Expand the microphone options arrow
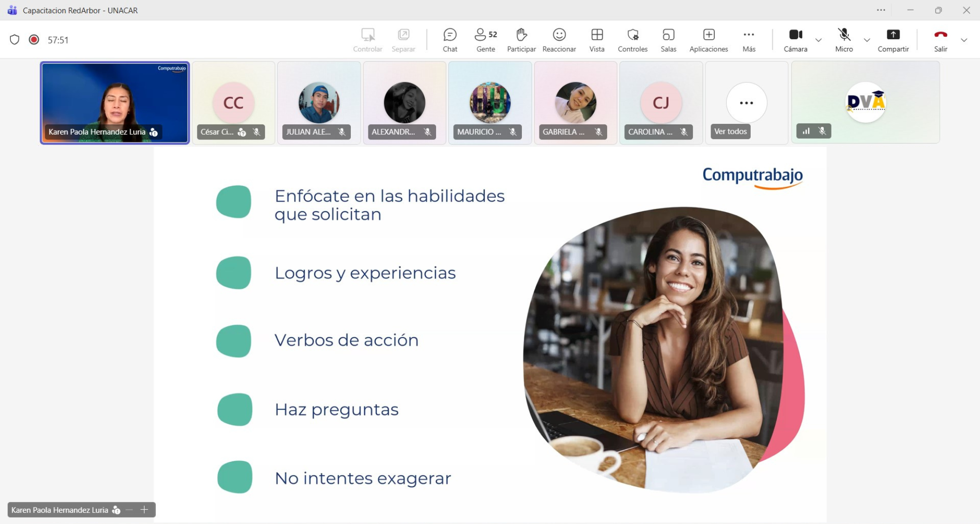980x524 pixels. pyautogui.click(x=867, y=40)
